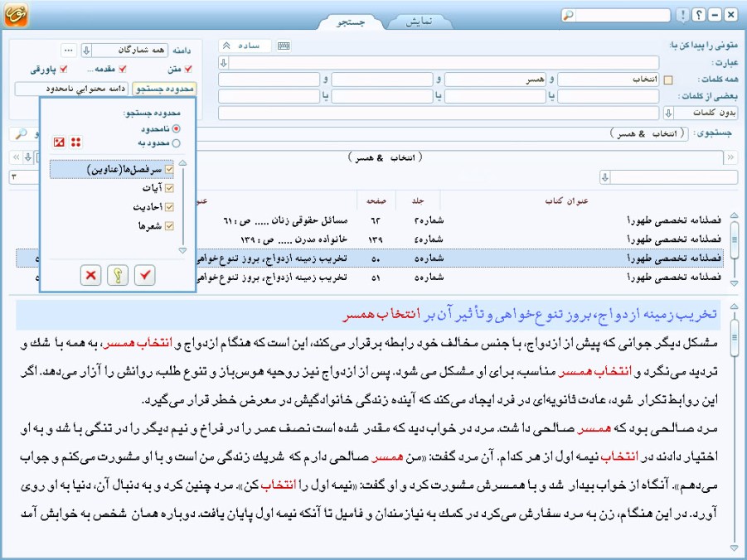
Task: Click the محدوده جستجو button
Action: 164,89
